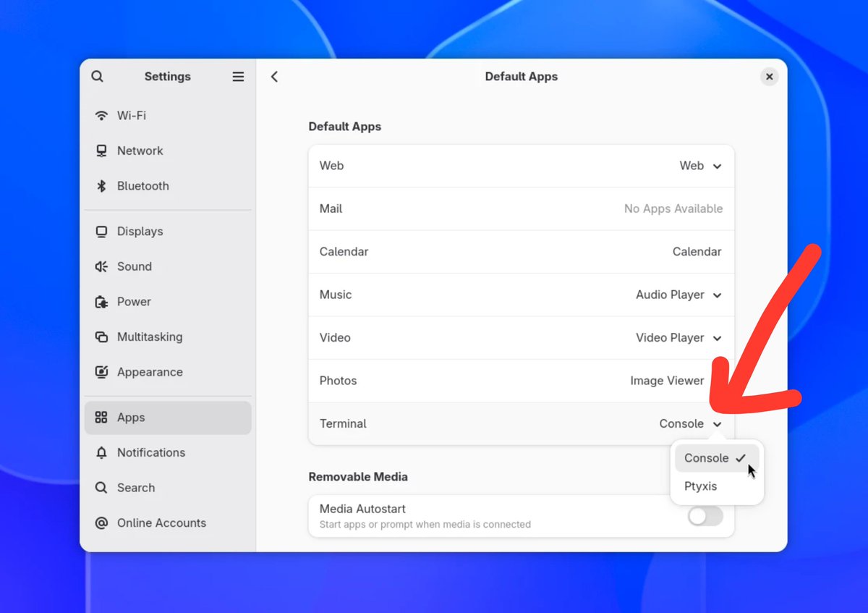
Task: Click the Media Autostart description text
Action: pyautogui.click(x=425, y=524)
